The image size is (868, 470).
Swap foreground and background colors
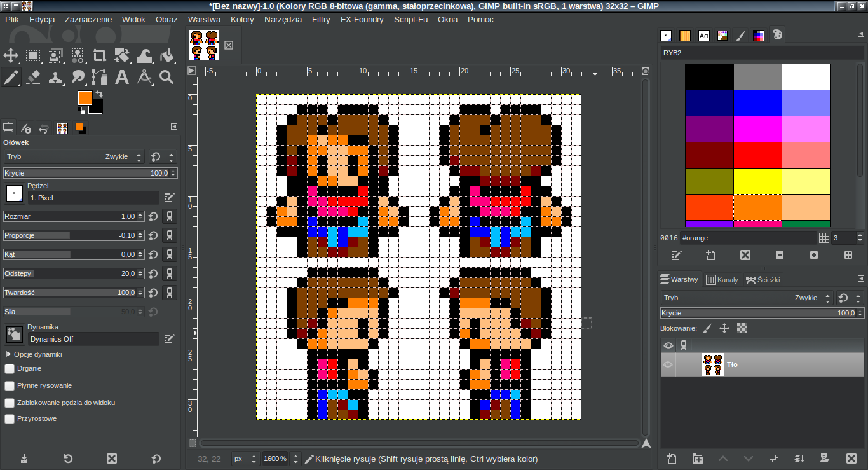click(x=99, y=95)
